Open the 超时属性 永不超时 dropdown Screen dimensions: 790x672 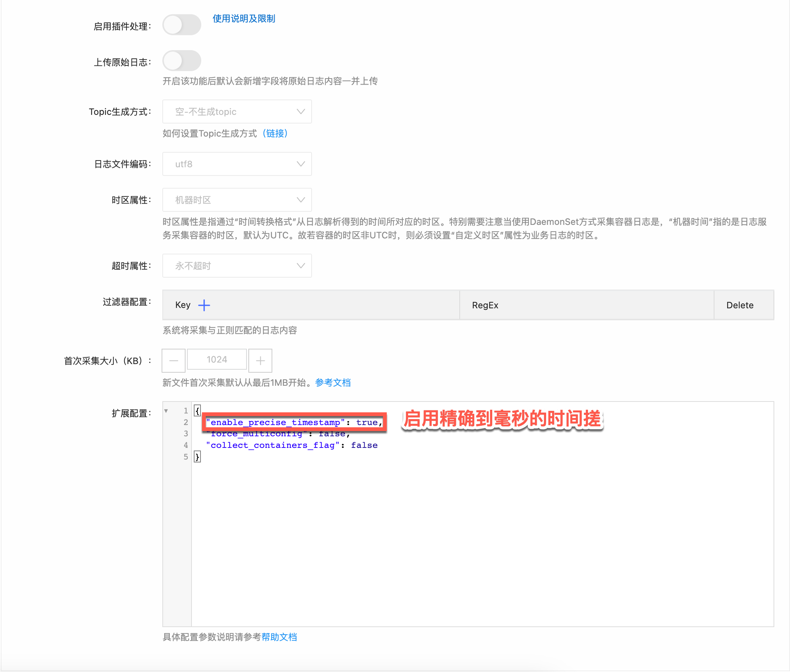pos(237,266)
